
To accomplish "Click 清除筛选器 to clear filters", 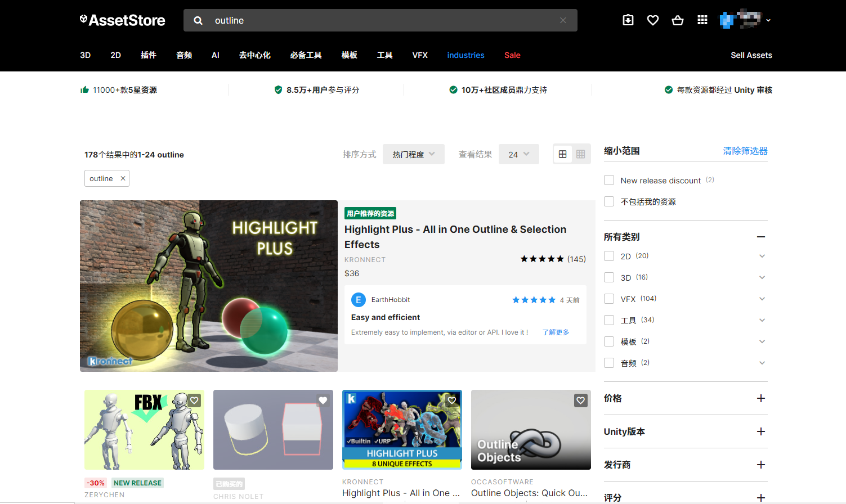I will pos(745,151).
